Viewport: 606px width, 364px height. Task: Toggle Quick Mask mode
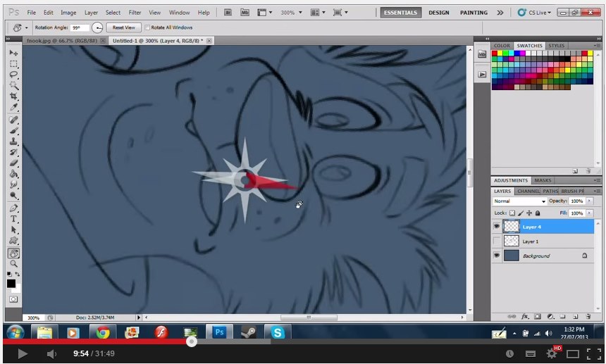pyautogui.click(x=13, y=299)
